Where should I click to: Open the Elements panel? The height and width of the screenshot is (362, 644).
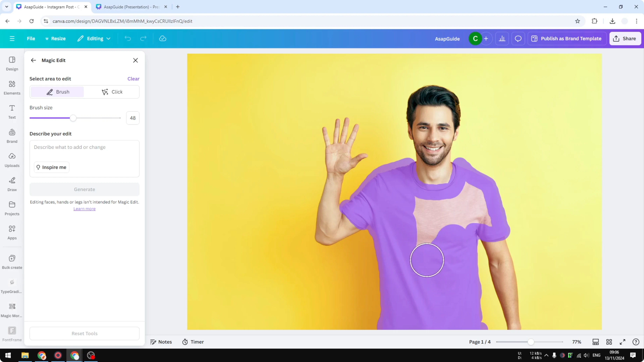click(x=12, y=87)
